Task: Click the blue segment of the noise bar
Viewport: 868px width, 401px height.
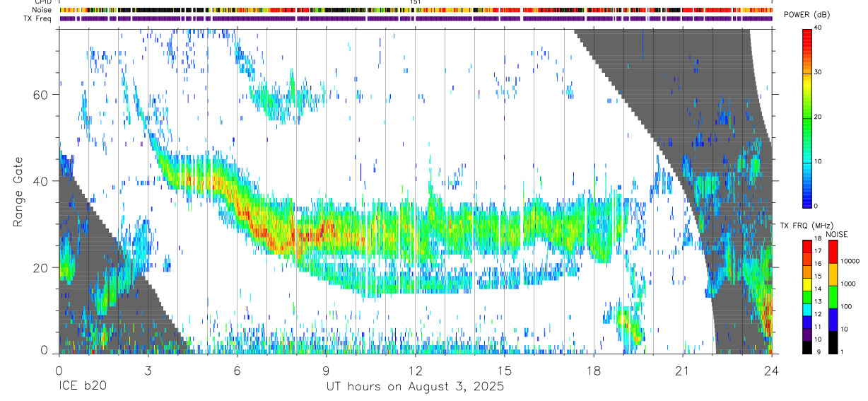Action: [x=833, y=319]
